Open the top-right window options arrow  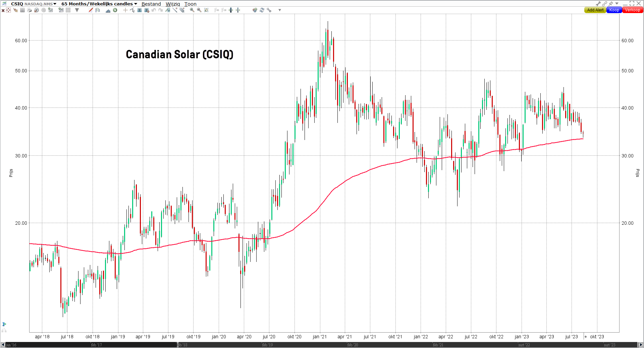(617, 4)
